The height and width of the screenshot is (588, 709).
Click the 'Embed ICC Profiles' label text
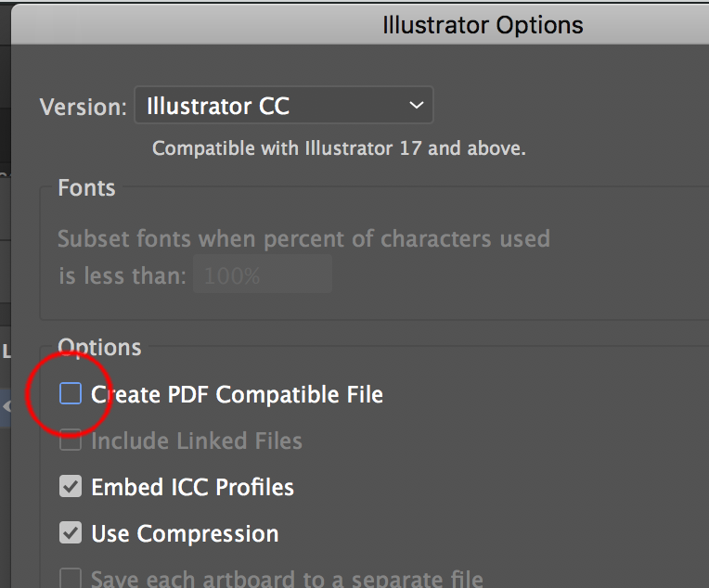(x=192, y=487)
